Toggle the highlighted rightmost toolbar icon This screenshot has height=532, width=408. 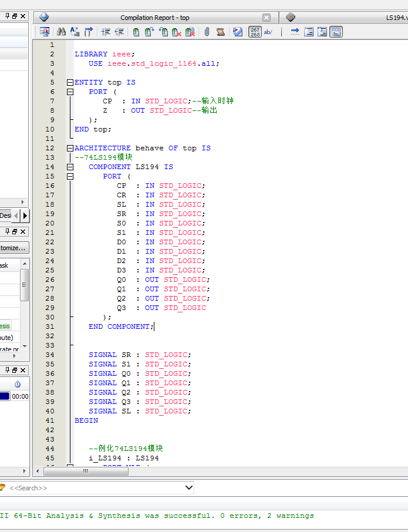click(x=336, y=32)
